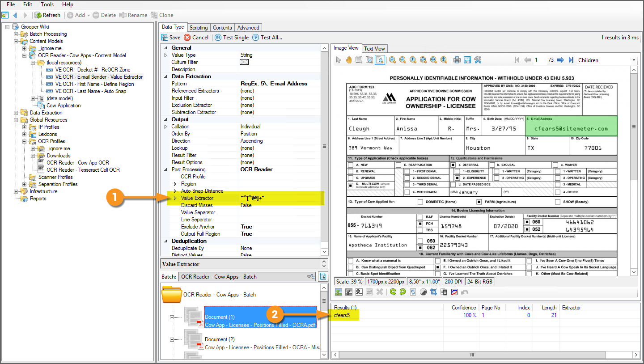This screenshot has width=644, height=364.
Task: Expand the Region property under Post Processing
Action: pyautogui.click(x=175, y=184)
